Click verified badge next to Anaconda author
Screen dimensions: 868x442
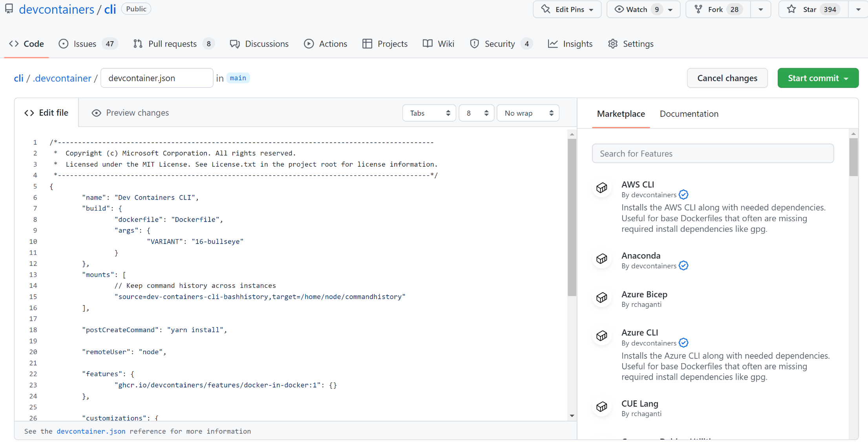click(683, 266)
